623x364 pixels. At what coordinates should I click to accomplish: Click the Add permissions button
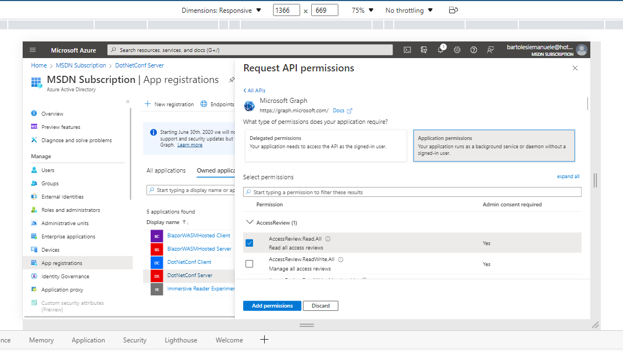tap(272, 306)
